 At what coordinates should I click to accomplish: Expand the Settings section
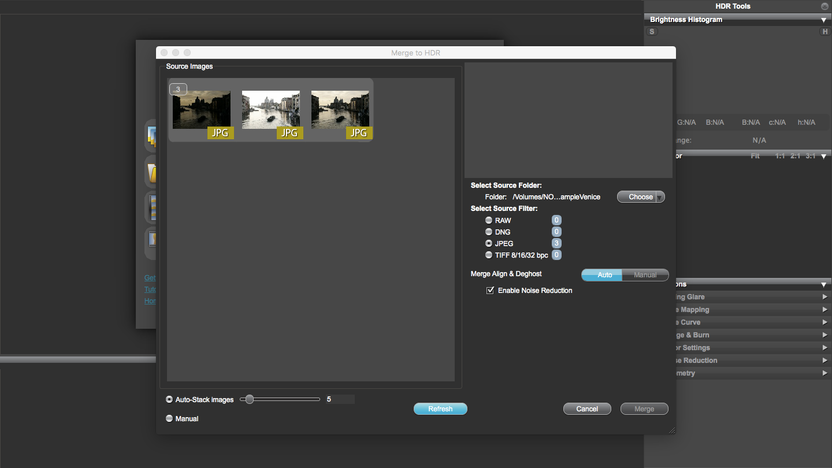click(825, 348)
